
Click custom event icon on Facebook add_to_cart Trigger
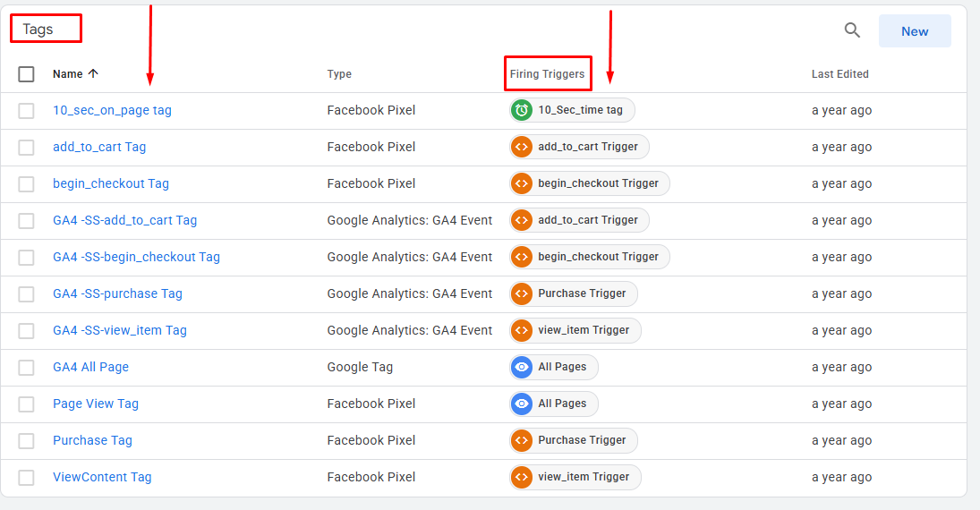coord(521,147)
